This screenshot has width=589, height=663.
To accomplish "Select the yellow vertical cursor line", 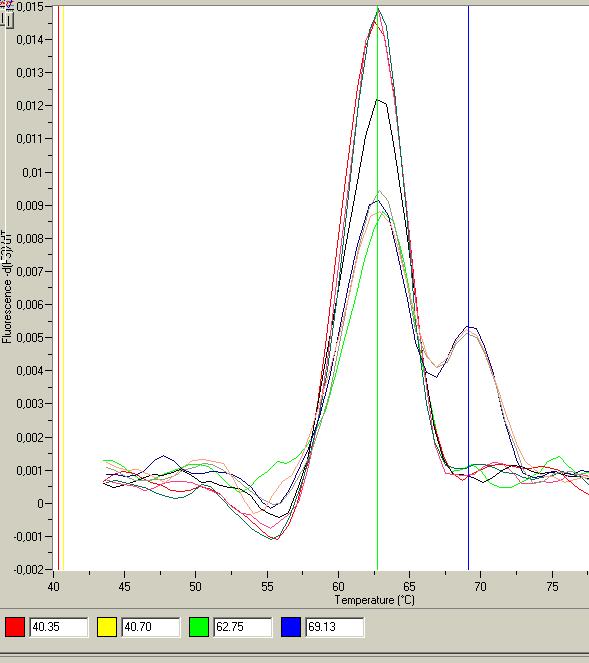I will click(x=63, y=288).
